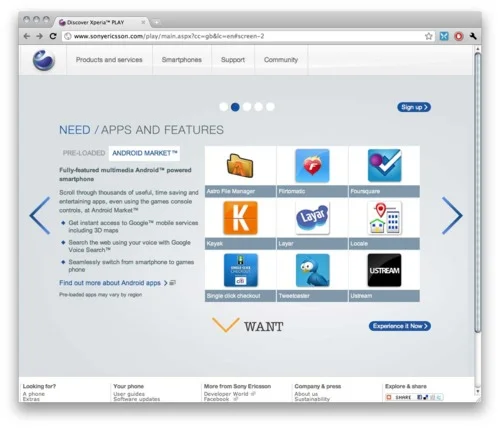Open the Locale app icon
This screenshot has width=500, height=428.
click(384, 218)
